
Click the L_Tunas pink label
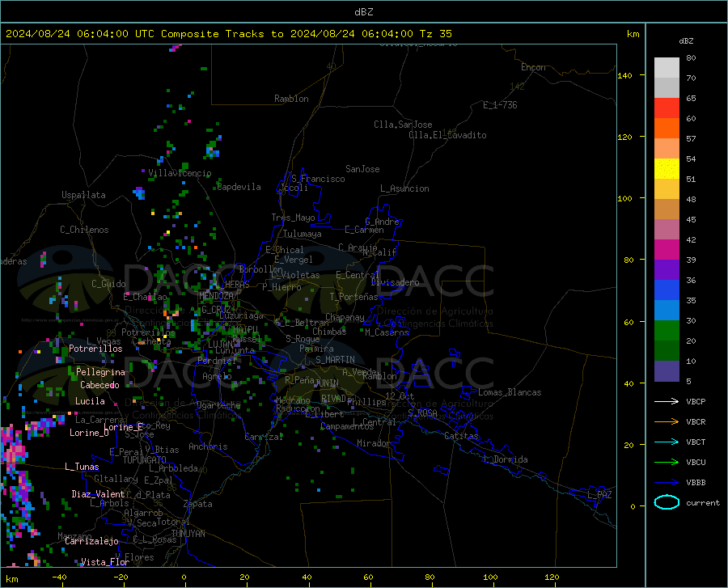click(82, 467)
